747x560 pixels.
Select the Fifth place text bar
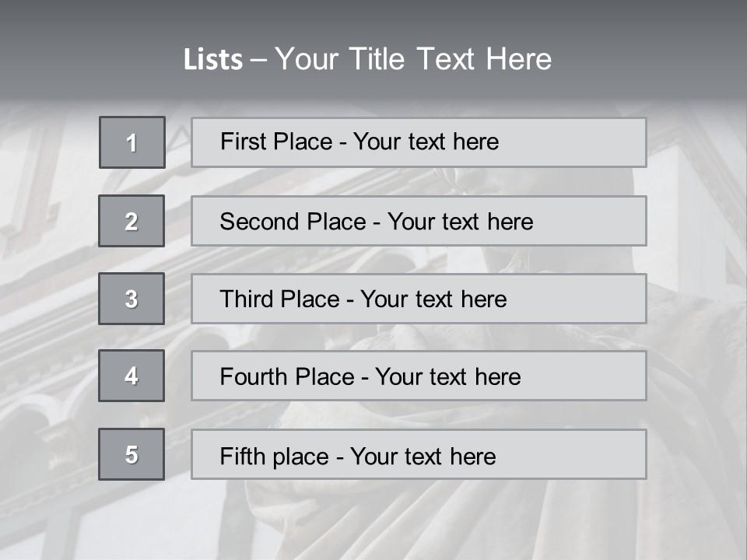point(419,454)
